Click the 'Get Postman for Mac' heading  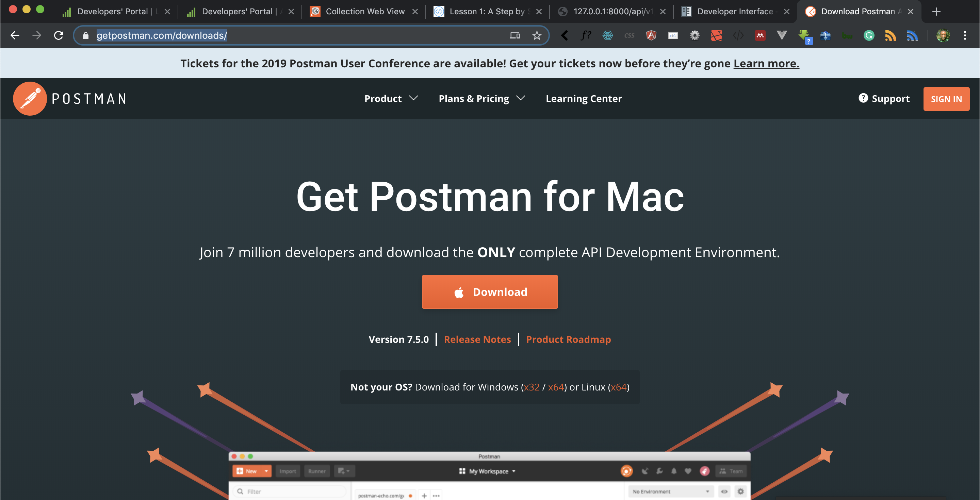[x=490, y=197]
